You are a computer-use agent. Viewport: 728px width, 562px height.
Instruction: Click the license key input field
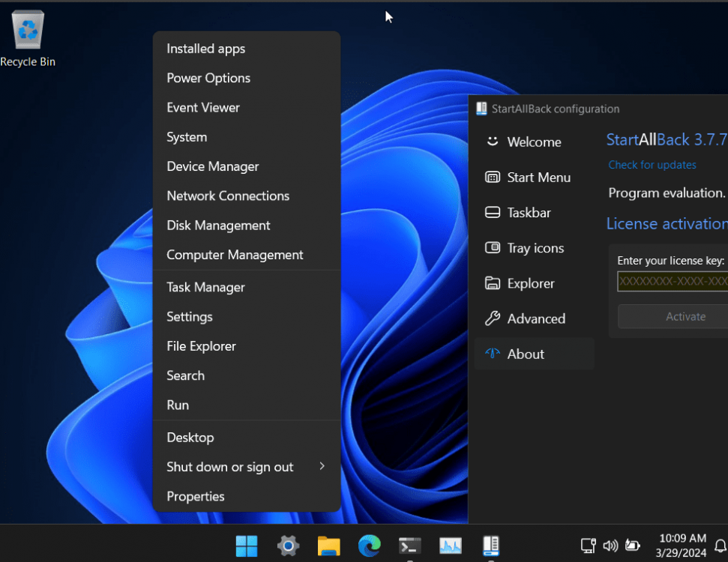pyautogui.click(x=672, y=281)
